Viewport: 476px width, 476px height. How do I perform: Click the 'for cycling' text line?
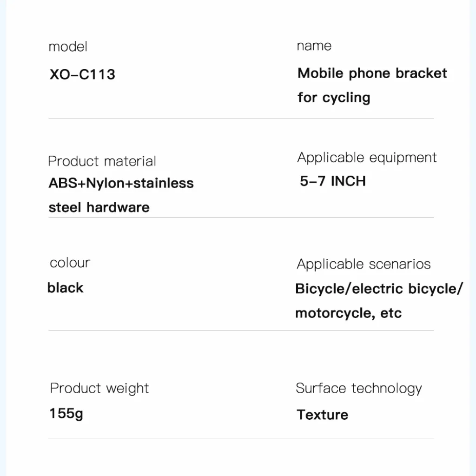(x=334, y=98)
